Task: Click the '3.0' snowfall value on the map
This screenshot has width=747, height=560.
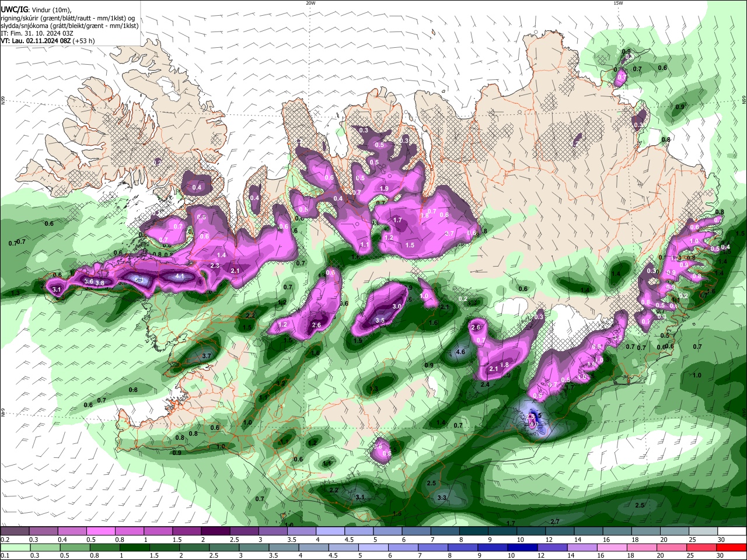Action: pyautogui.click(x=397, y=306)
